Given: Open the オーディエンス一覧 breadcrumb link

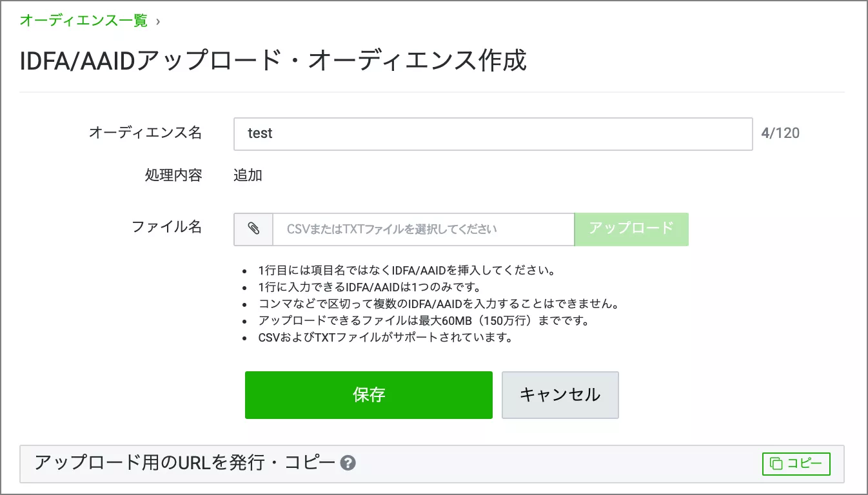Looking at the screenshot, I should point(83,21).
